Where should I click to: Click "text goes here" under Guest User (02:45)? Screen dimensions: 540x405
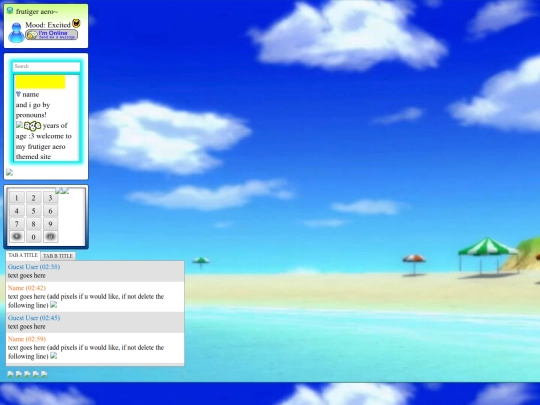point(27,326)
